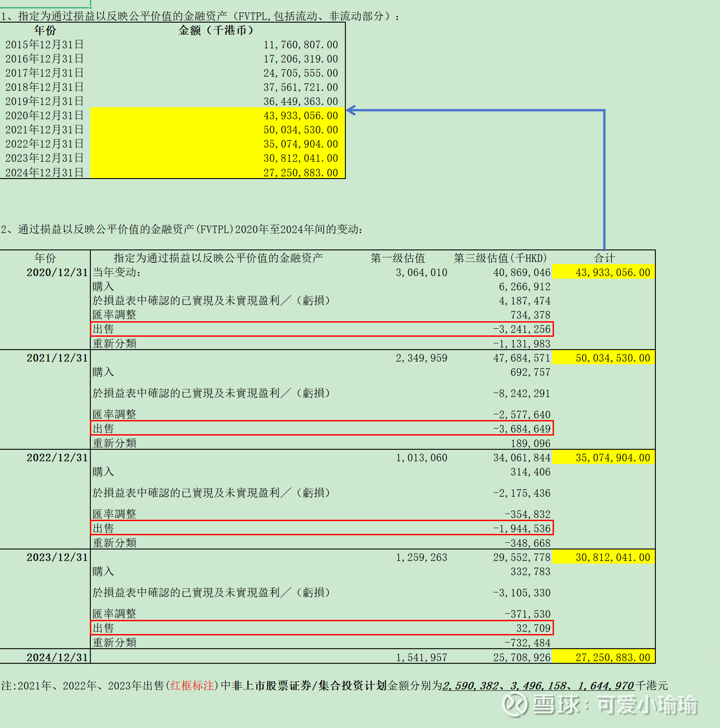Select reclassification value -732,484
The height and width of the screenshot is (728, 720).
click(528, 643)
